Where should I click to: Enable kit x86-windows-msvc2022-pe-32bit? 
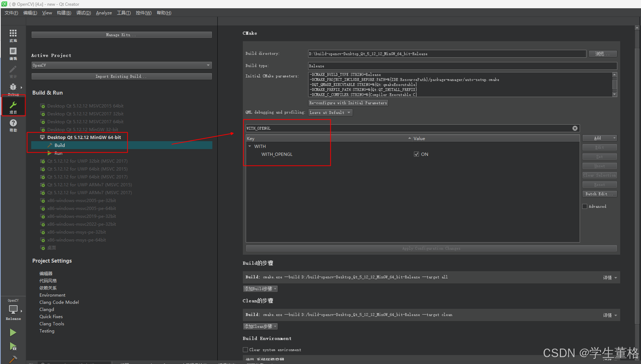point(81,224)
